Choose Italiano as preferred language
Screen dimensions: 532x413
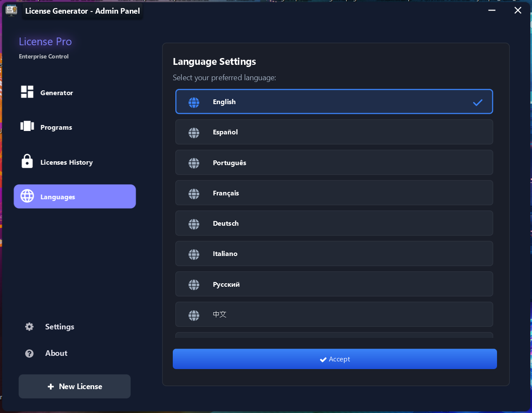(334, 253)
